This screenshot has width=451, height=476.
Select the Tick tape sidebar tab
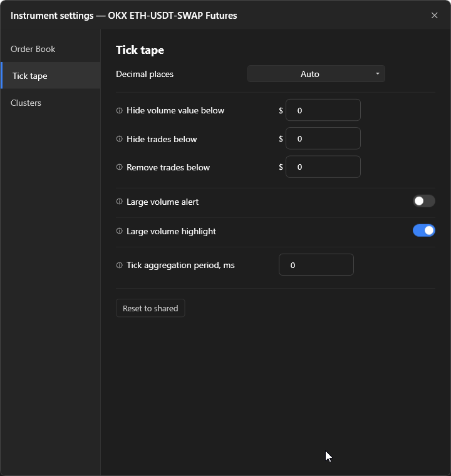50,76
